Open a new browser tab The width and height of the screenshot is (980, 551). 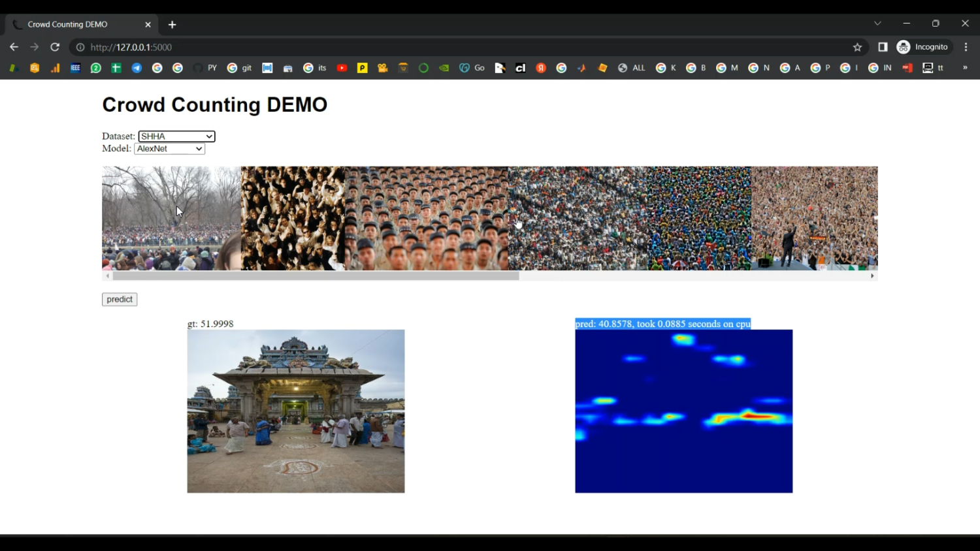[x=172, y=24]
